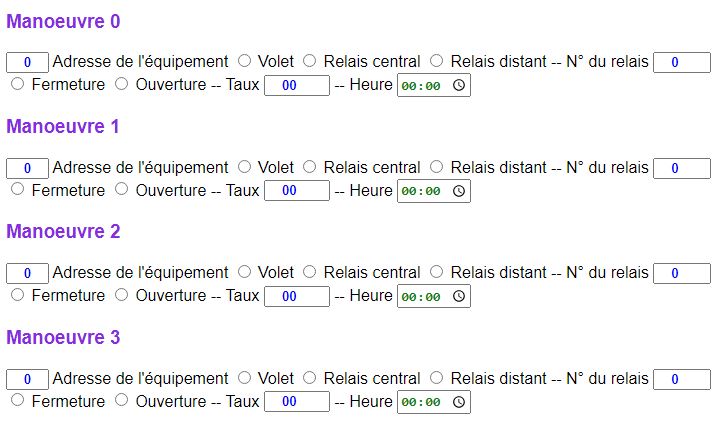Select Fermeture radio in Manoeuvre 1
The width and height of the screenshot is (728, 426).
coord(18,189)
